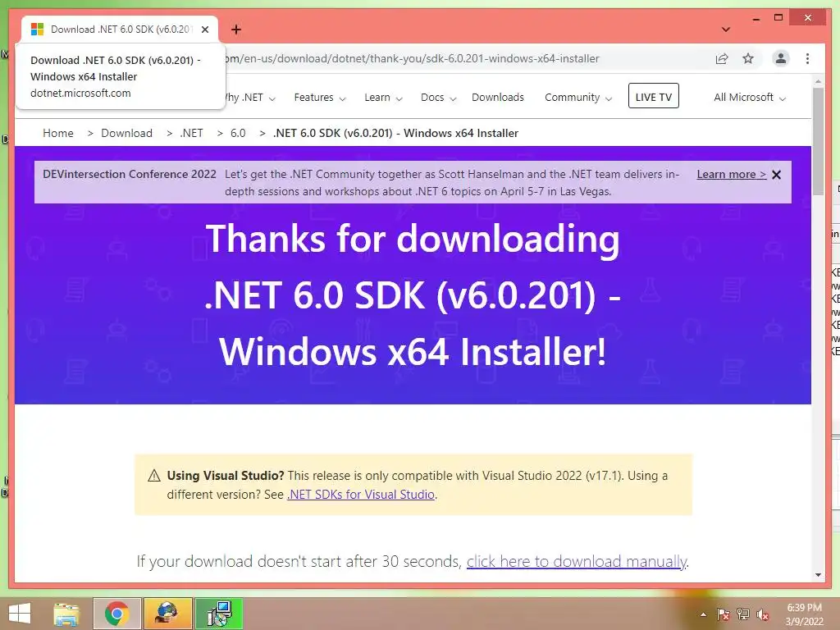Follow the Learn more link in banner
The image size is (840, 630).
point(731,174)
